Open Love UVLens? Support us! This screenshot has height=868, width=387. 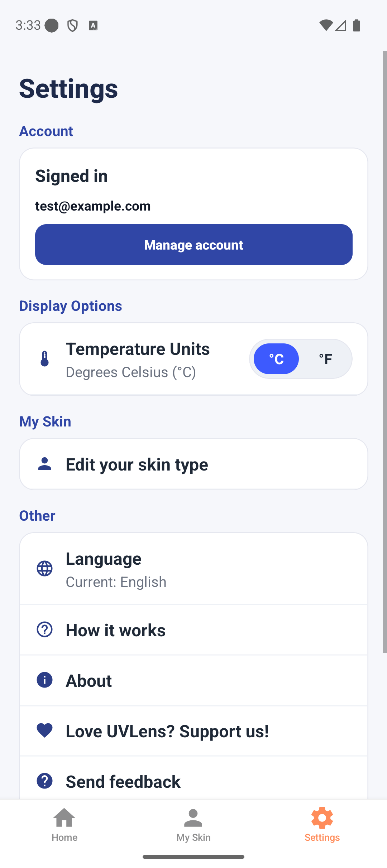pos(193,731)
